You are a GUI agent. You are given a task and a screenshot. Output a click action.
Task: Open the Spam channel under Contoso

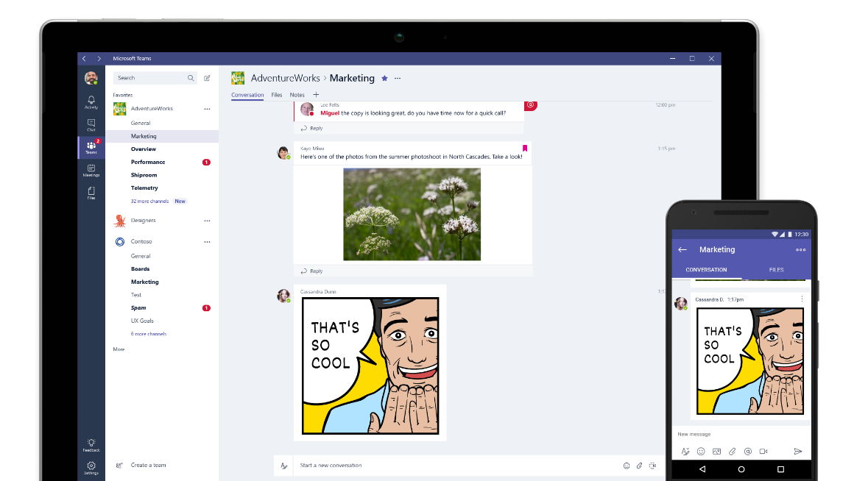[138, 308]
